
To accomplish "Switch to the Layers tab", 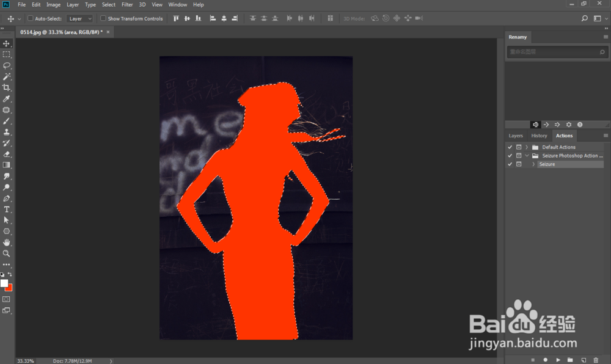I will (x=516, y=136).
